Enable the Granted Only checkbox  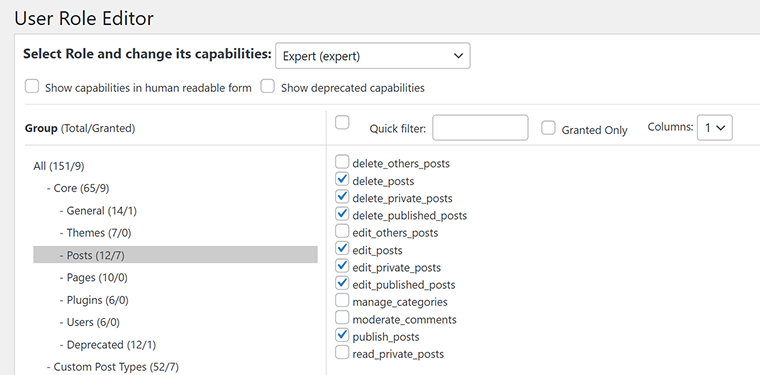548,128
